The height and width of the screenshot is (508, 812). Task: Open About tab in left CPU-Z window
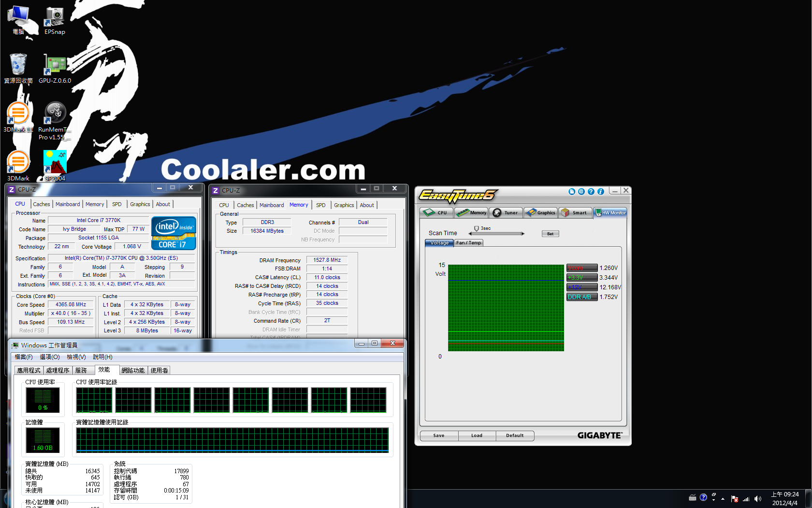[163, 204]
